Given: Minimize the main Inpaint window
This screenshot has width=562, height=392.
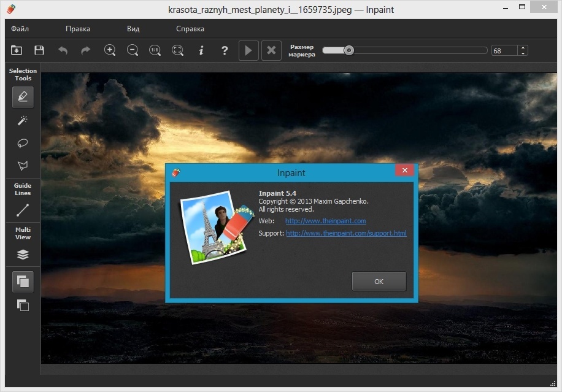Looking at the screenshot, I should coord(506,8).
